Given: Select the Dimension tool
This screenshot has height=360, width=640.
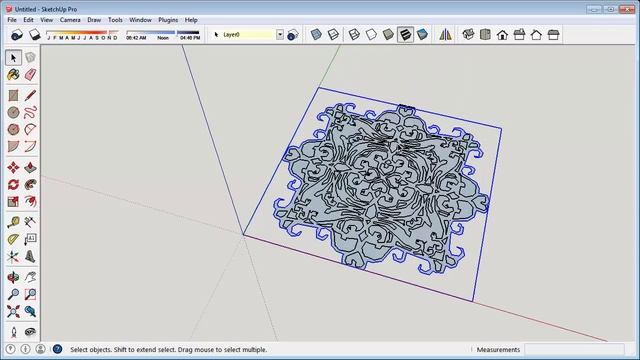Looking at the screenshot, I should click(x=30, y=222).
